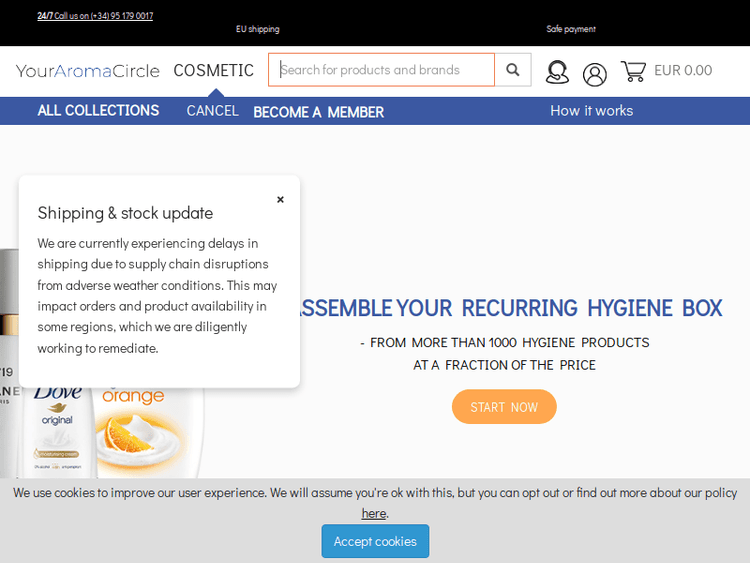The width and height of the screenshot is (750, 563).
Task: Open the customer support headset icon
Action: pos(557,72)
